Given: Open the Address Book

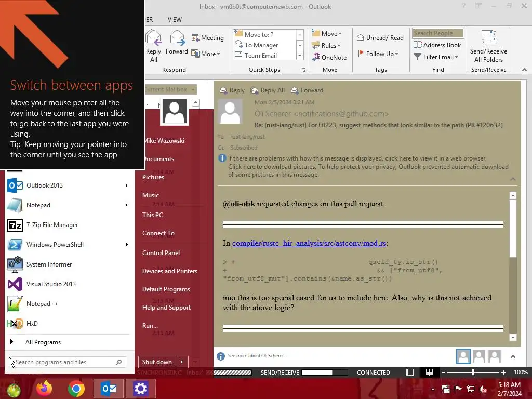Looking at the screenshot, I should [437, 45].
